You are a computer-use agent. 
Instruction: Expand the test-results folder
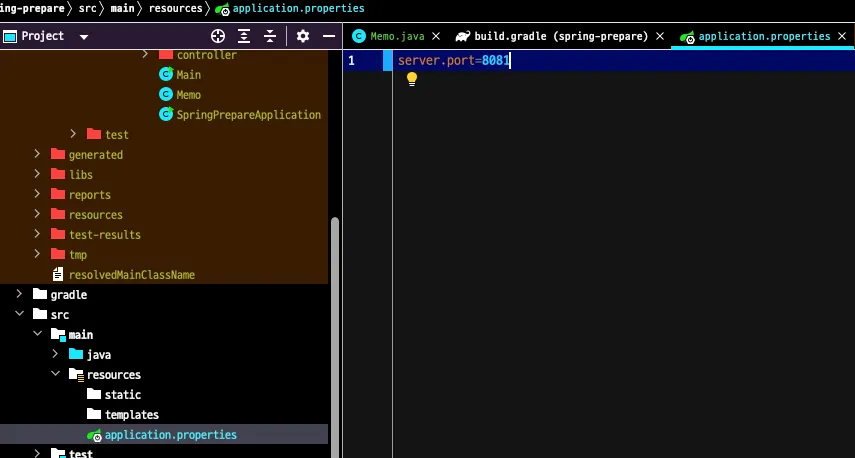pos(37,234)
